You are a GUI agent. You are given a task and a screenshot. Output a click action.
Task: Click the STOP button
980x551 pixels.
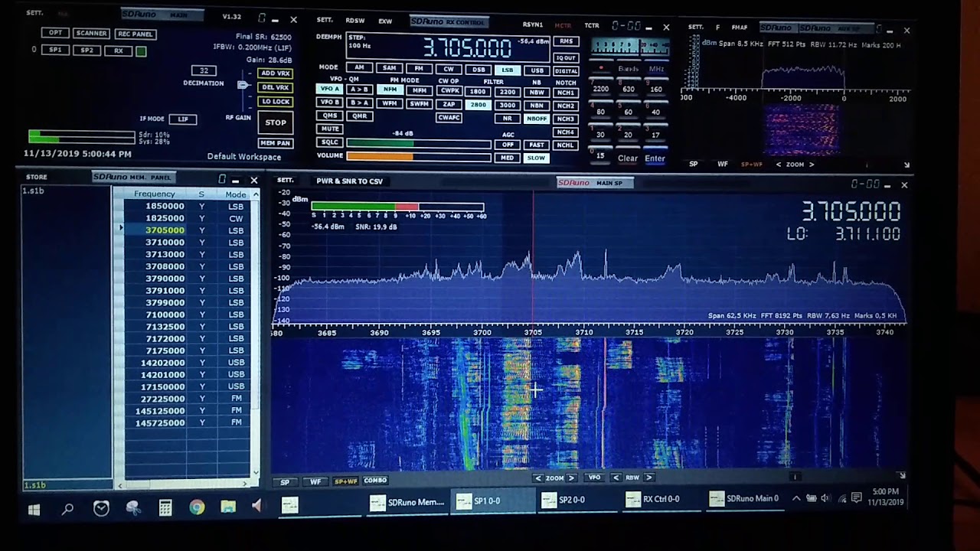coord(275,122)
